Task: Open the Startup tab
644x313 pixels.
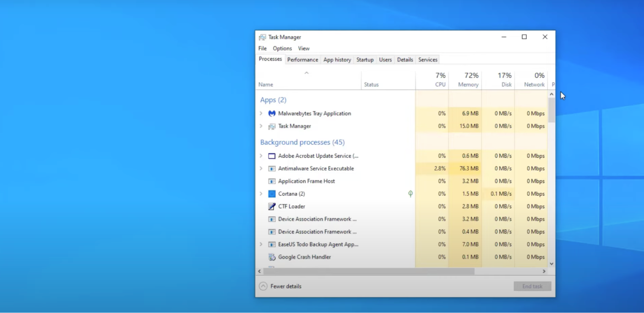Action: [365, 60]
